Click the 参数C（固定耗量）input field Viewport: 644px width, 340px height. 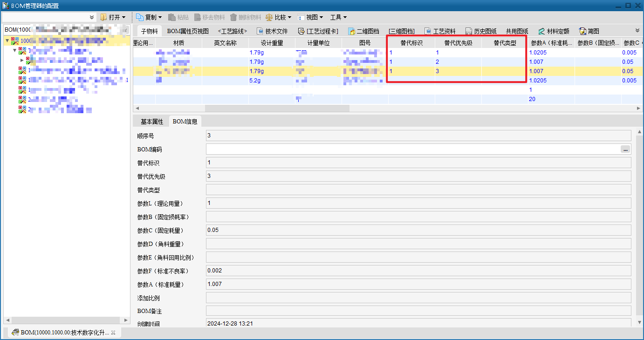[418, 230]
